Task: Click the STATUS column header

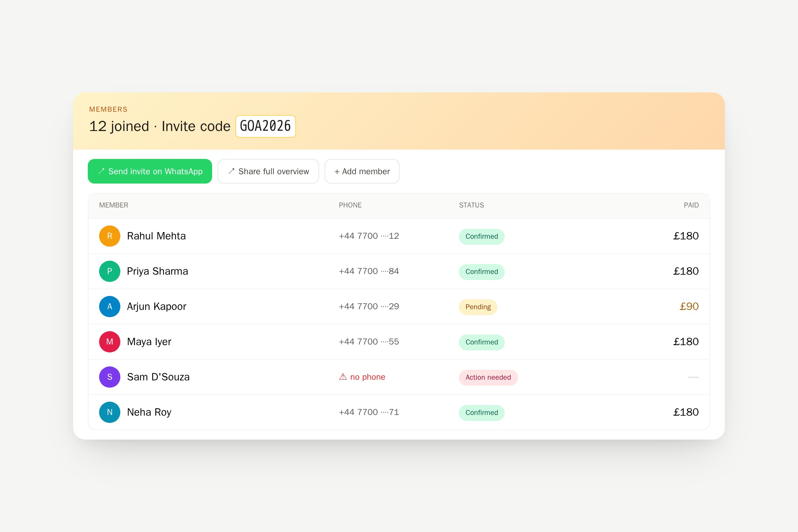Action: click(471, 205)
